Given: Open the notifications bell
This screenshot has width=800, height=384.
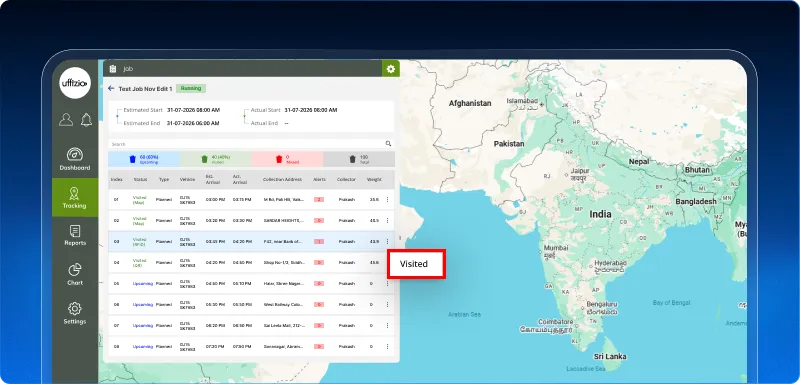Looking at the screenshot, I should (x=86, y=120).
